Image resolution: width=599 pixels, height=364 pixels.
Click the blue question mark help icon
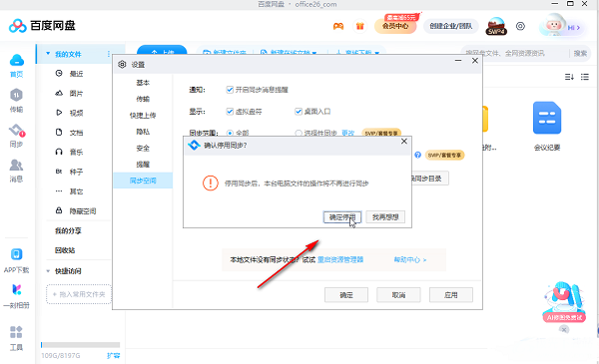pos(418,155)
